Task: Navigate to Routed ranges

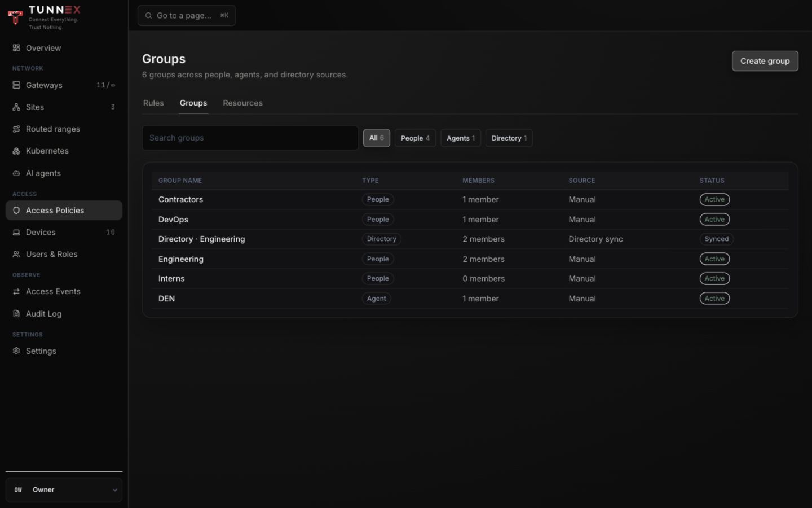Action: 64,129
